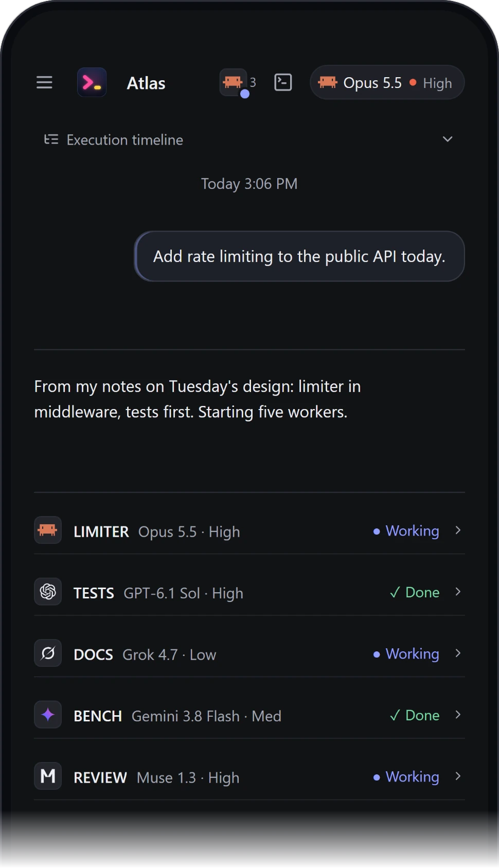
Task: Open the hamburger menu
Action: [x=44, y=82]
